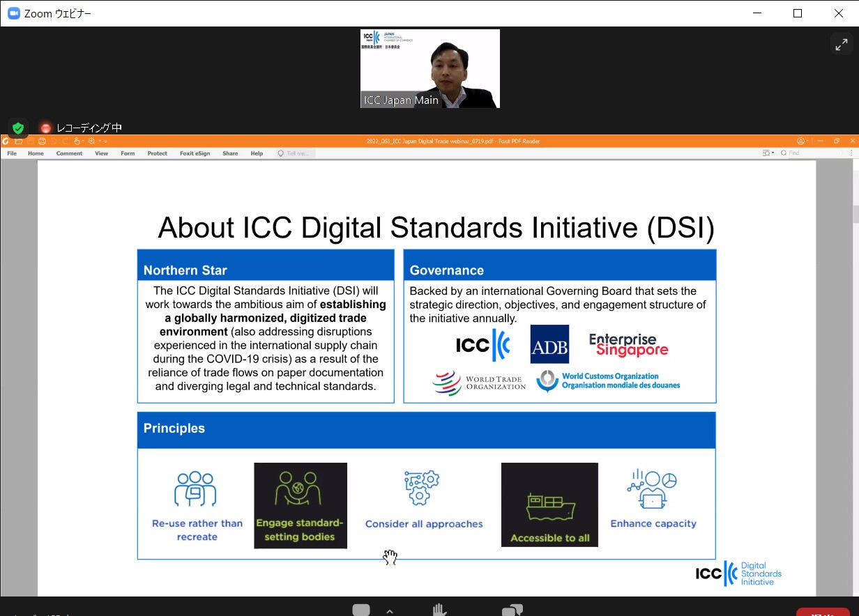Click the Print icon in Foxit toolbar

(x=42, y=141)
